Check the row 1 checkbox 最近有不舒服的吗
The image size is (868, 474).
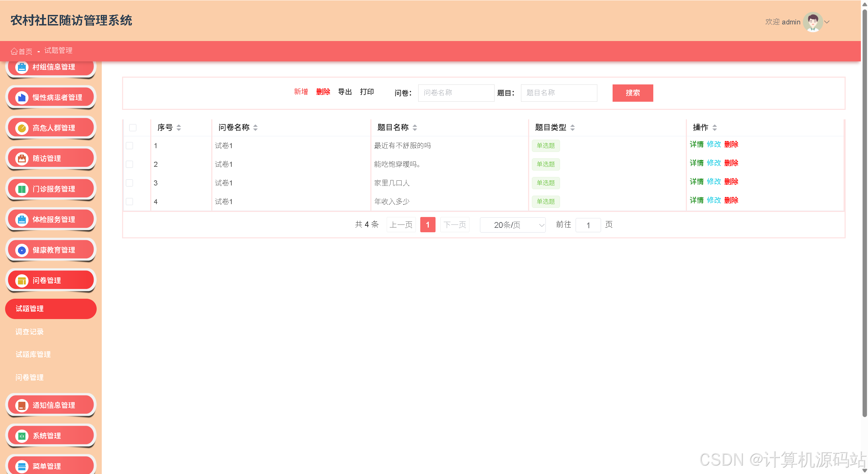pos(129,145)
